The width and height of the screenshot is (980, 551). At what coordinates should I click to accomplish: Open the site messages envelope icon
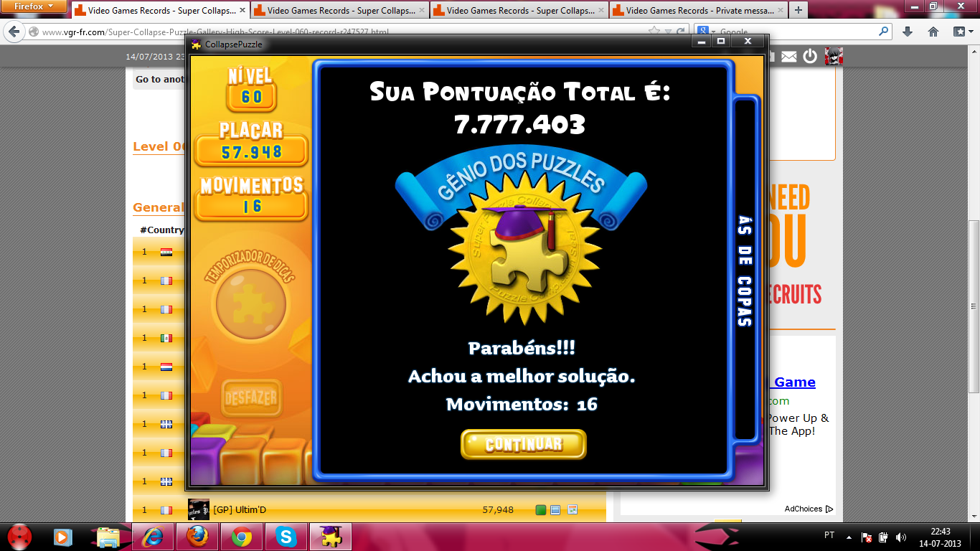[x=789, y=56]
